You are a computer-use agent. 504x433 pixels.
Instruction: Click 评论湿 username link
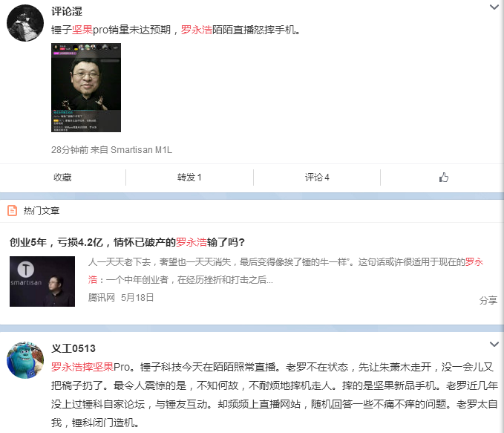67,11
